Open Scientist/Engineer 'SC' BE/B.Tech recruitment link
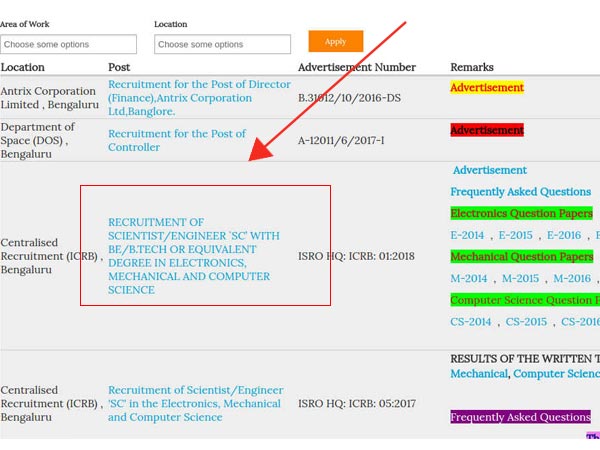The width and height of the screenshot is (600, 450). (194, 256)
